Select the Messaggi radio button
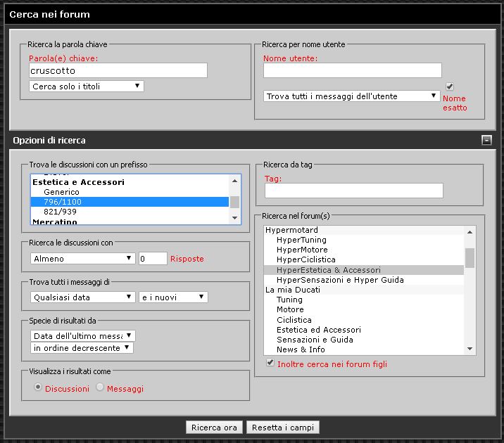The height and width of the screenshot is (443, 504). point(100,387)
